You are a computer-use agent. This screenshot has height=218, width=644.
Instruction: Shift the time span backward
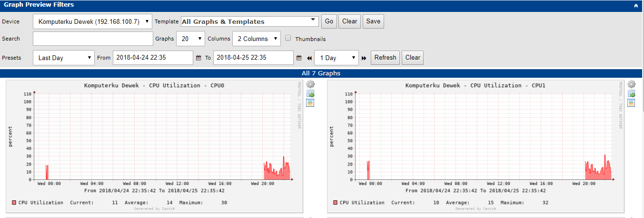(x=309, y=58)
